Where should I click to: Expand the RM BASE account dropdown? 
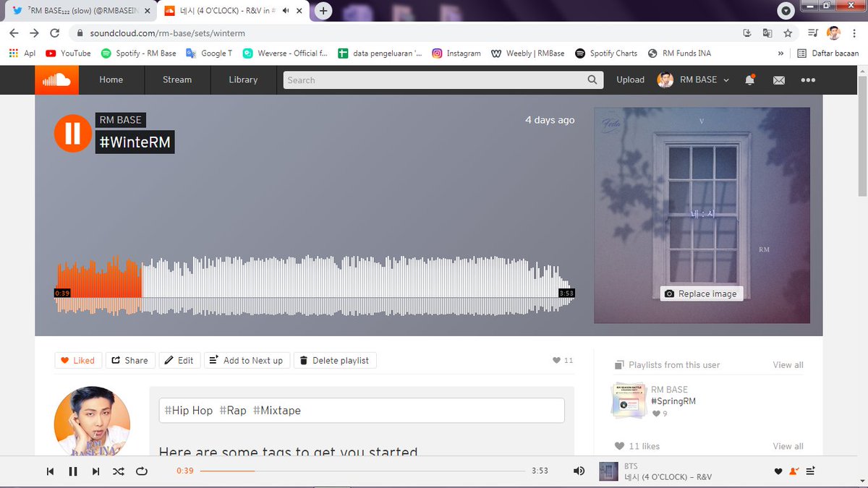694,80
